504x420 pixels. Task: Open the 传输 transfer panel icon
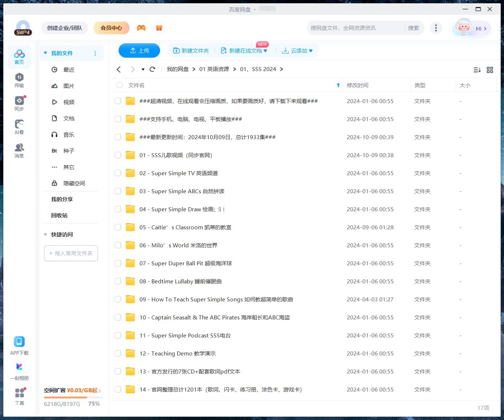(19, 80)
